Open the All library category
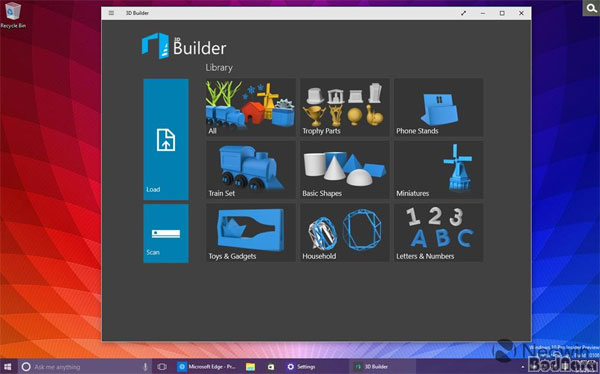The image size is (600, 374). [251, 108]
